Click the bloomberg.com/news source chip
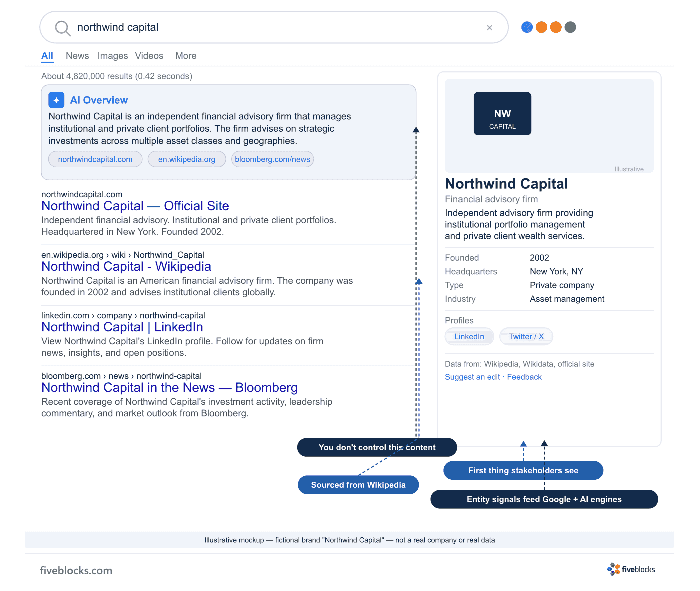700x591 pixels. [273, 159]
